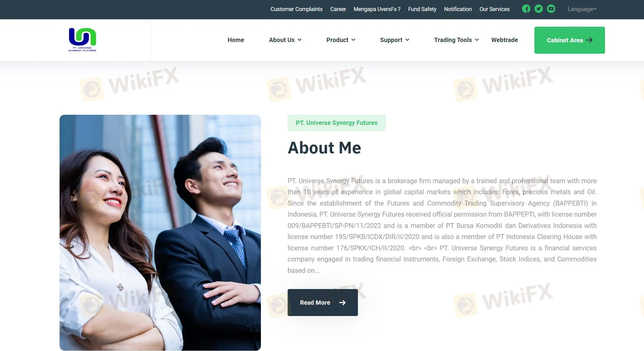Expand the Product dropdown menu
644x351 pixels.
click(x=341, y=40)
